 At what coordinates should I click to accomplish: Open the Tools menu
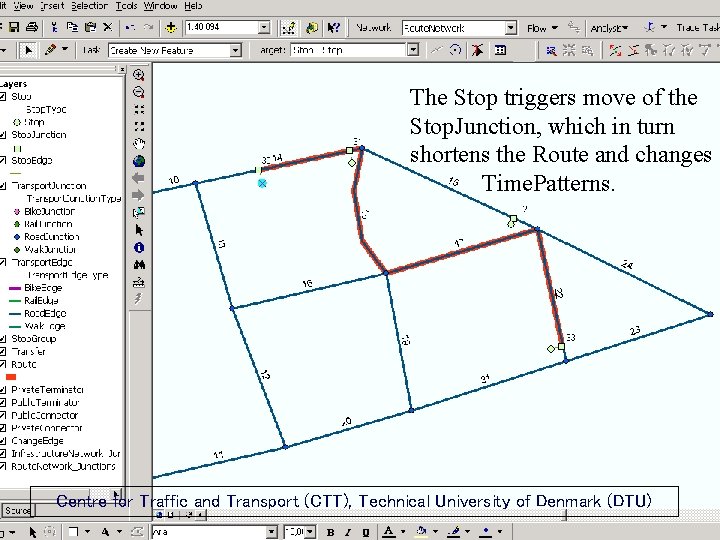[x=126, y=6]
